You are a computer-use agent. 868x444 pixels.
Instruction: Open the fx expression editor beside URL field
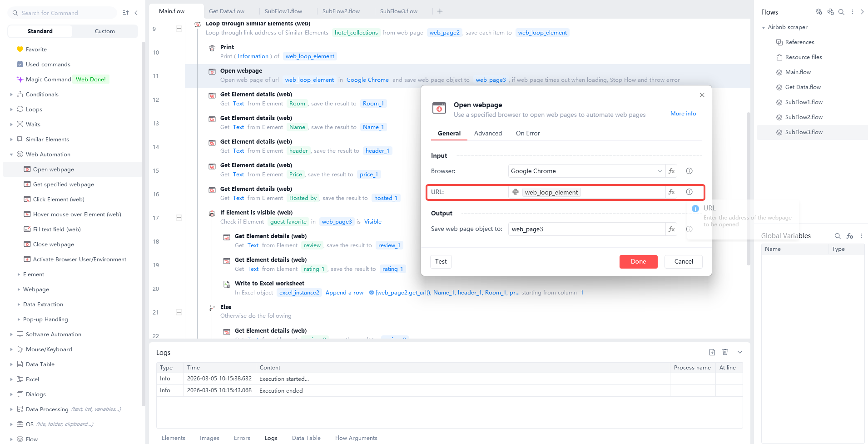(671, 192)
